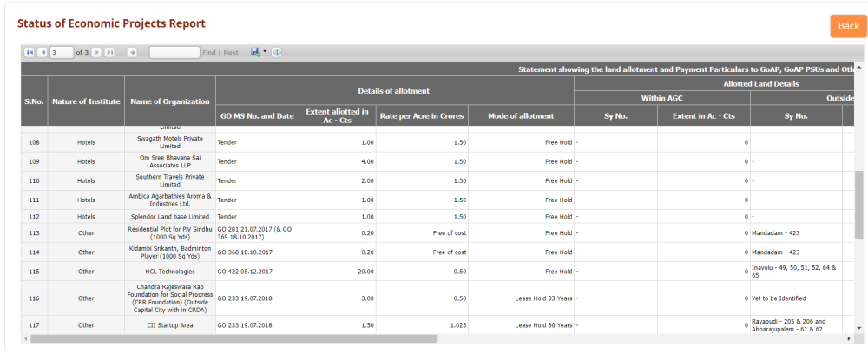This screenshot has width=868, height=360.
Task: Click the next page arrow
Action: click(96, 53)
